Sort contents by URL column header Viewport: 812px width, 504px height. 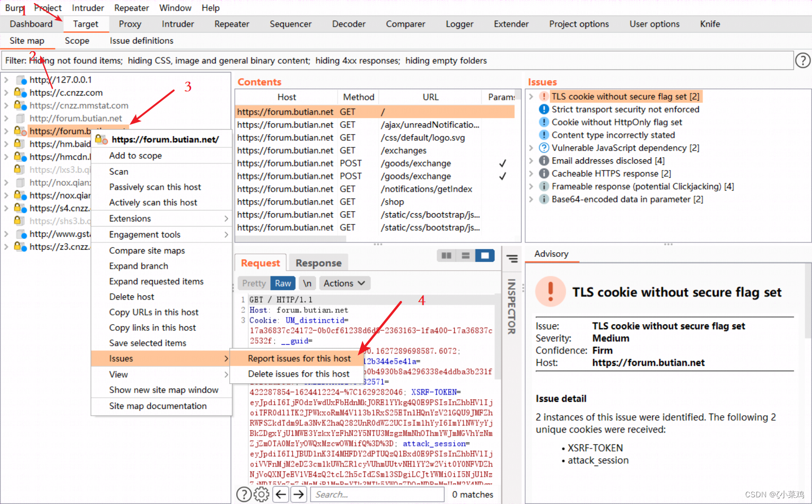(431, 97)
